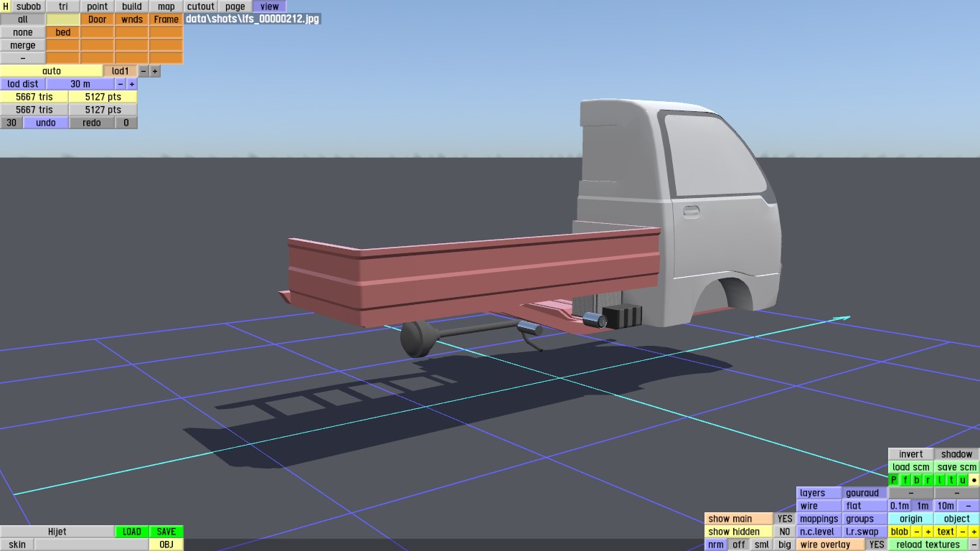Toggle mappings display
This screenshot has width=980, height=551.
point(819,519)
